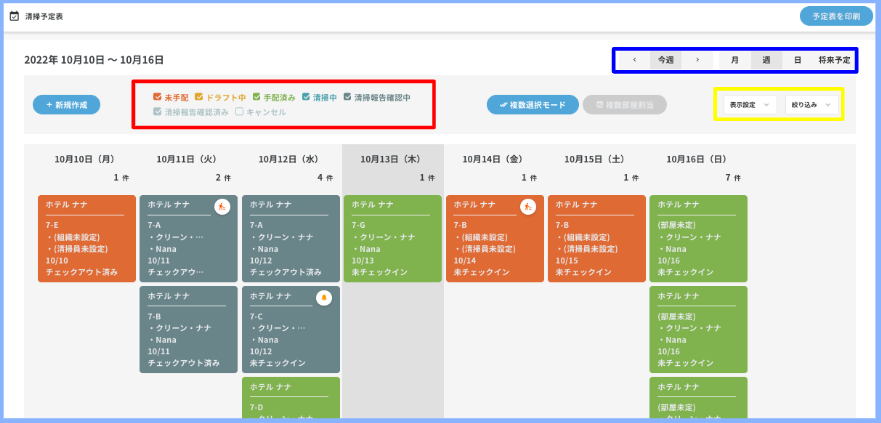Go to next week with right arrow
The width and height of the screenshot is (881, 423).
(697, 60)
